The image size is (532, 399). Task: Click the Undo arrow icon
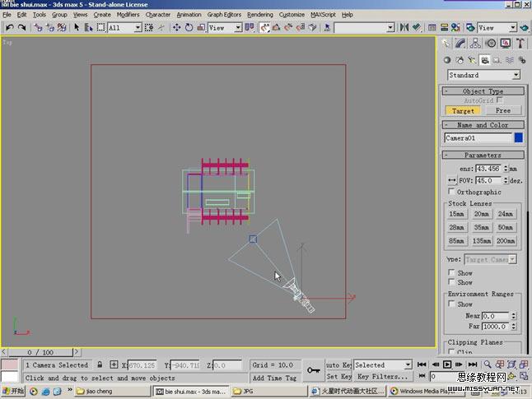[10, 27]
